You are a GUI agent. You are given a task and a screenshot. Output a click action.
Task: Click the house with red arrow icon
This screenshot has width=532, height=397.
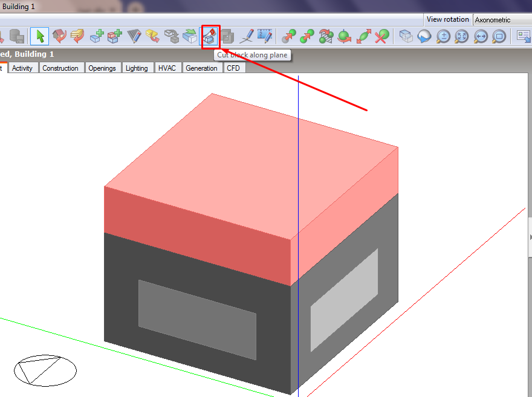click(x=59, y=36)
